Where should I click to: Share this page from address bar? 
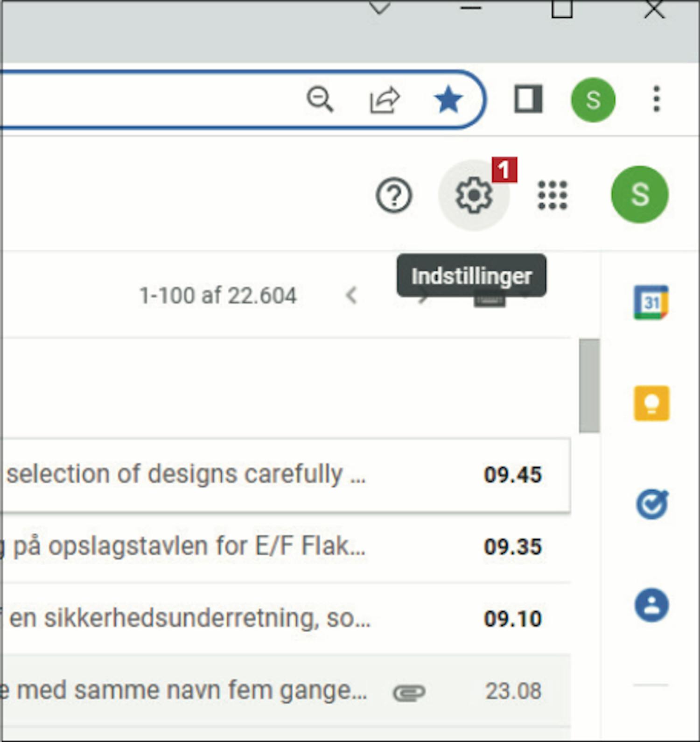pyautogui.click(x=385, y=100)
